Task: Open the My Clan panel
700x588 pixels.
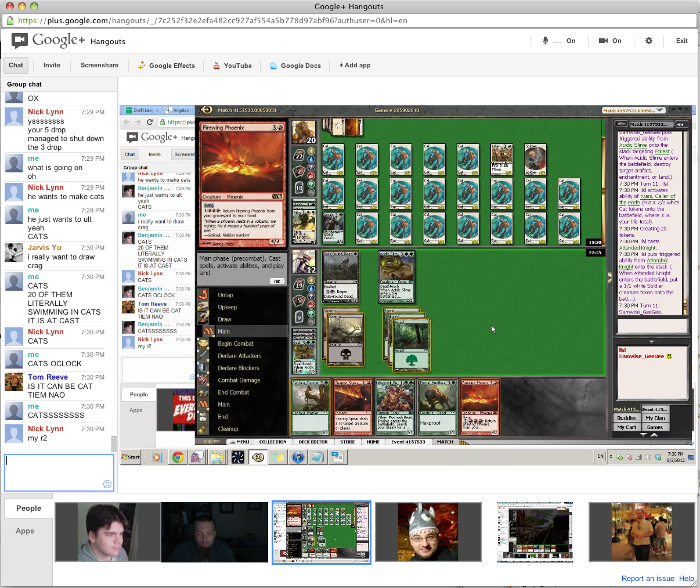Action: (655, 418)
